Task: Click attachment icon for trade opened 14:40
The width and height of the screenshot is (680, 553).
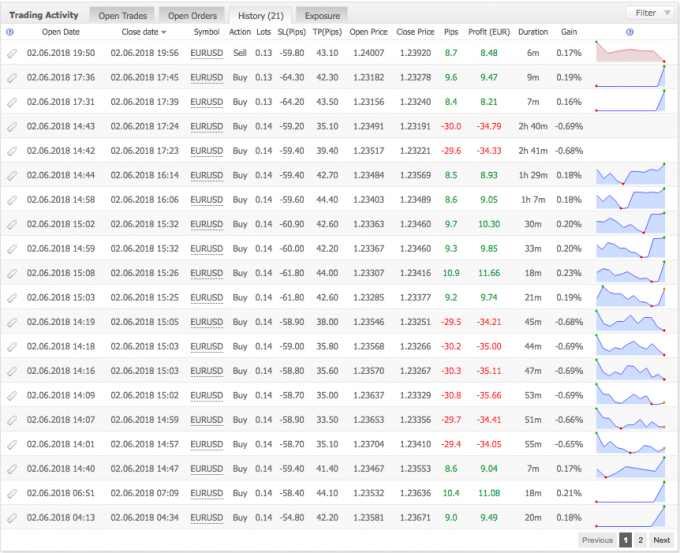Action: coord(12,469)
